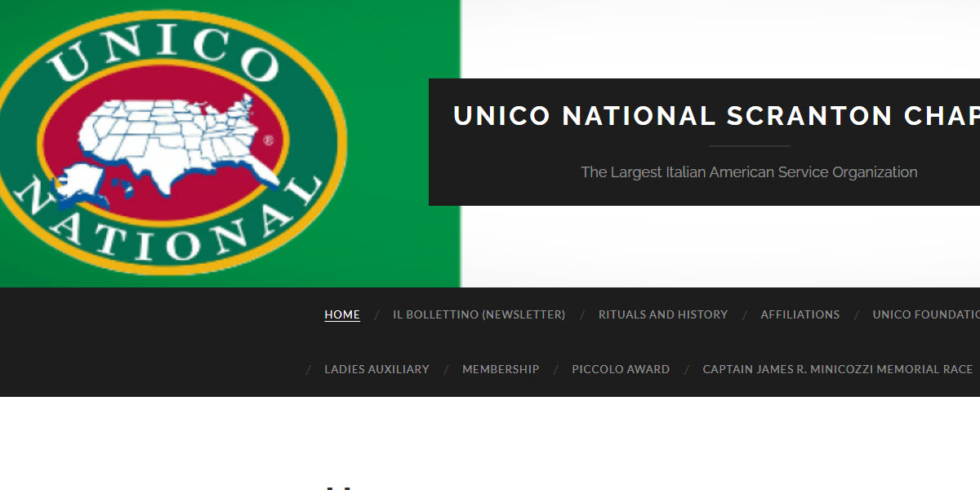The width and height of the screenshot is (980, 490).
Task: Open the Membership page
Action: [501, 369]
